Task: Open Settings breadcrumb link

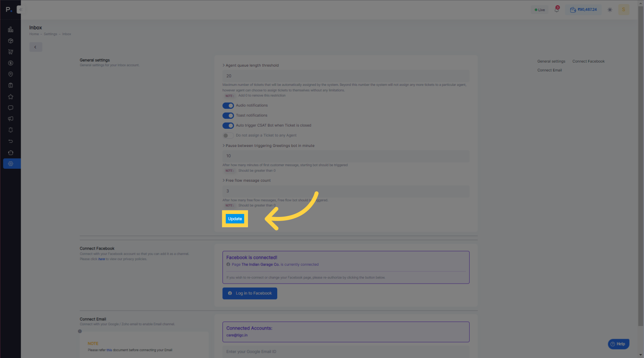Action: (x=50, y=34)
